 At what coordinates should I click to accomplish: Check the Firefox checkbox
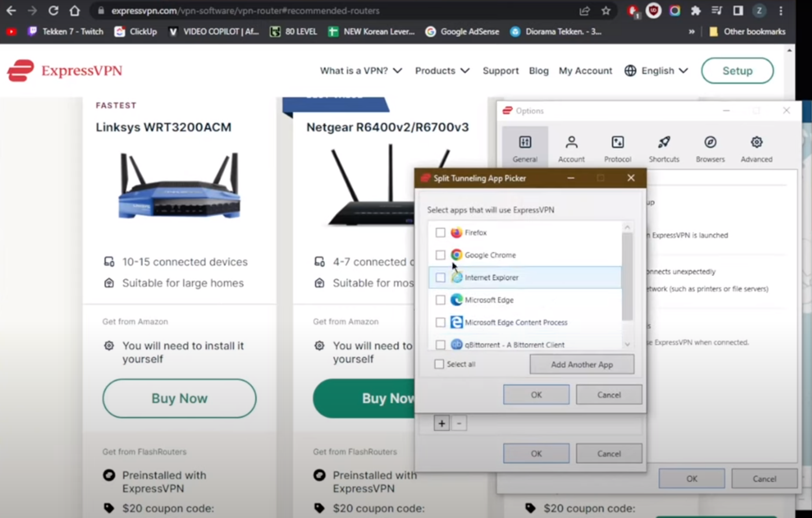[440, 232]
